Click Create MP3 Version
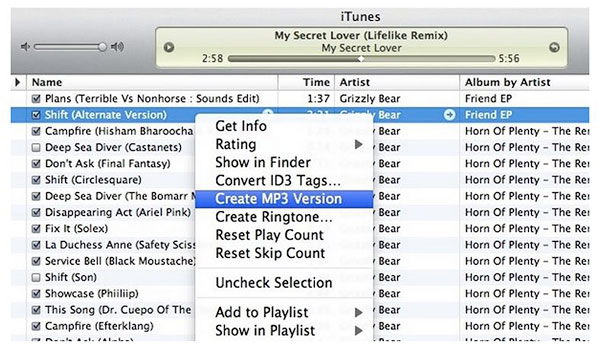This screenshot has height=364, width=600. 284,199
